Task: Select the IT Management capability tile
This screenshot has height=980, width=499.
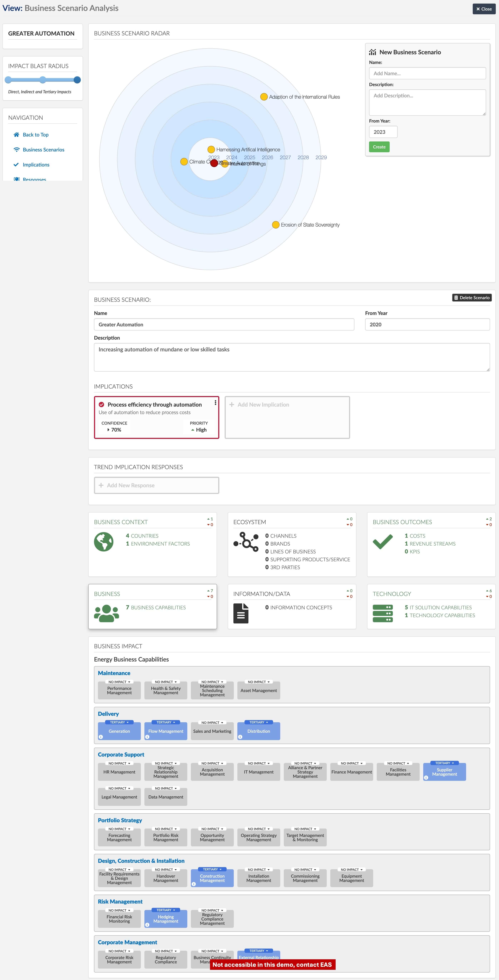Action: click(x=259, y=772)
